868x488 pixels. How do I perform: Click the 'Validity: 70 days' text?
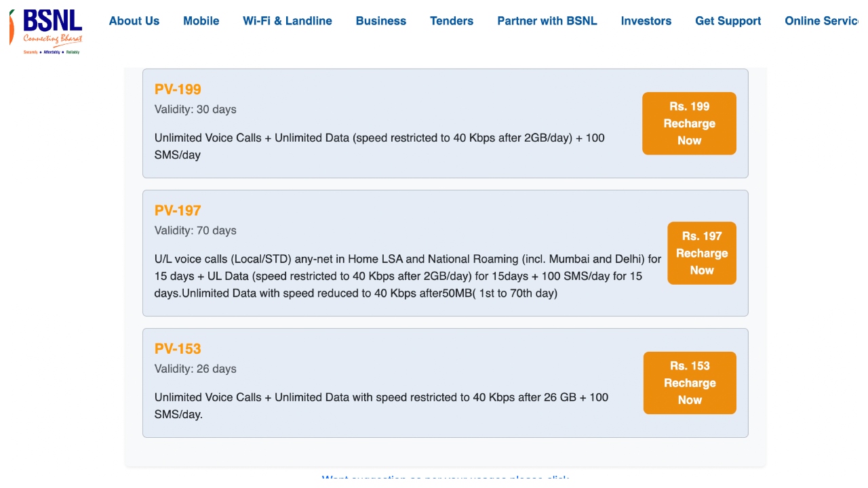[195, 231]
